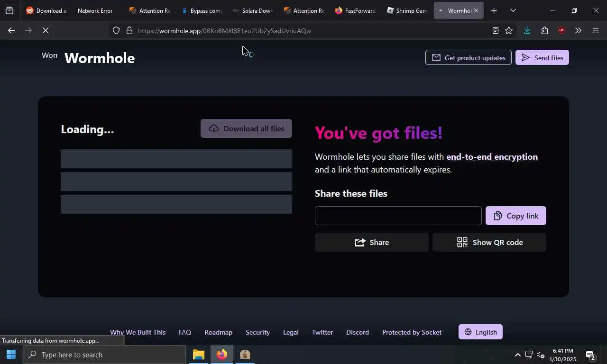This screenshot has height=364, width=607.
Task: Switch to the Download tab with Reddit icon
Action: [x=46, y=10]
